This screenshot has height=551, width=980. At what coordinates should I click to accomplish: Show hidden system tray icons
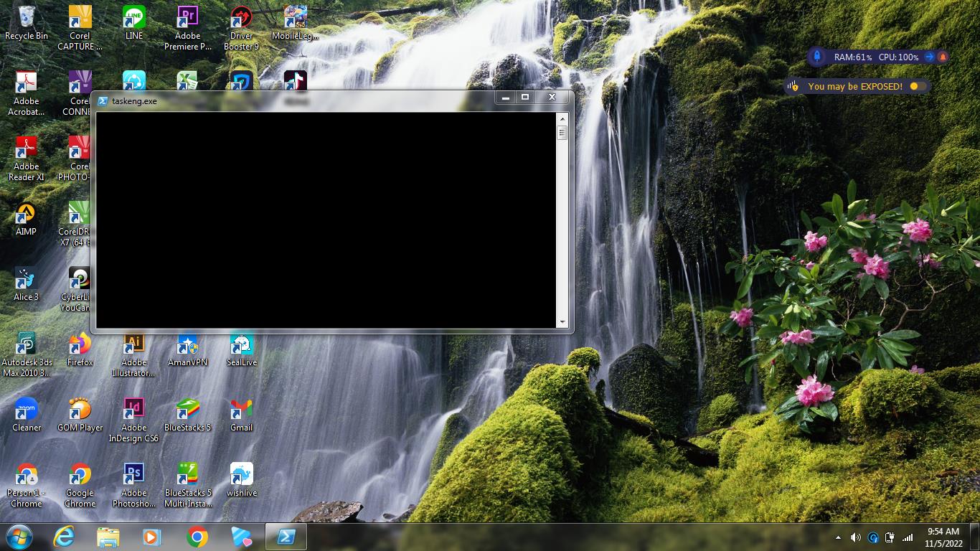pos(838,537)
